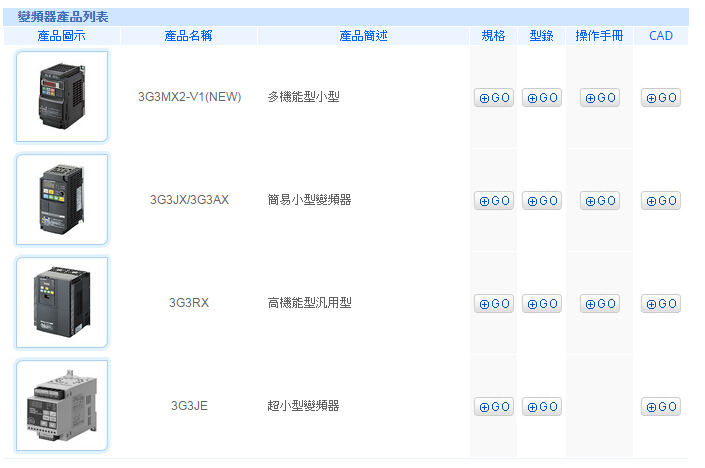Screen dimensions: 705x468
Task: Click the 產品簡述 column header
Action: 363,36
